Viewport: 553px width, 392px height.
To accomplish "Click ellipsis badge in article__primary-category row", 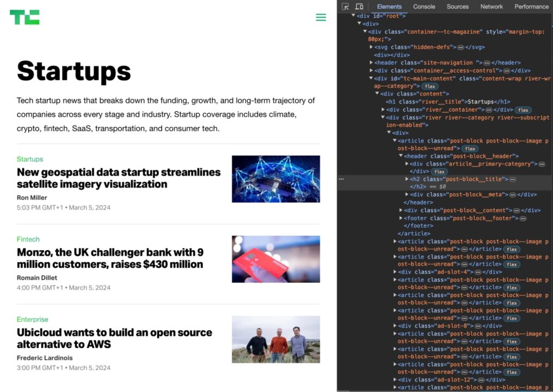I will (542, 164).
